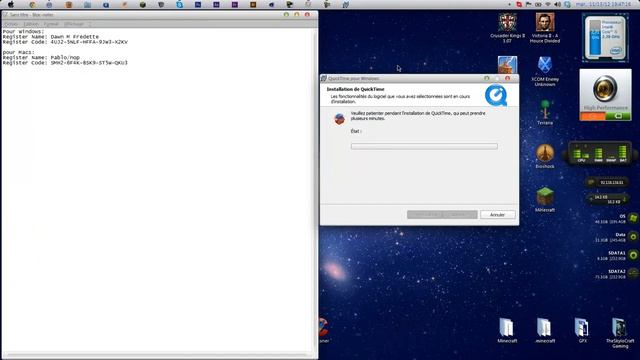Open the GFX folder on desktop
The image size is (640, 360).
[582, 331]
